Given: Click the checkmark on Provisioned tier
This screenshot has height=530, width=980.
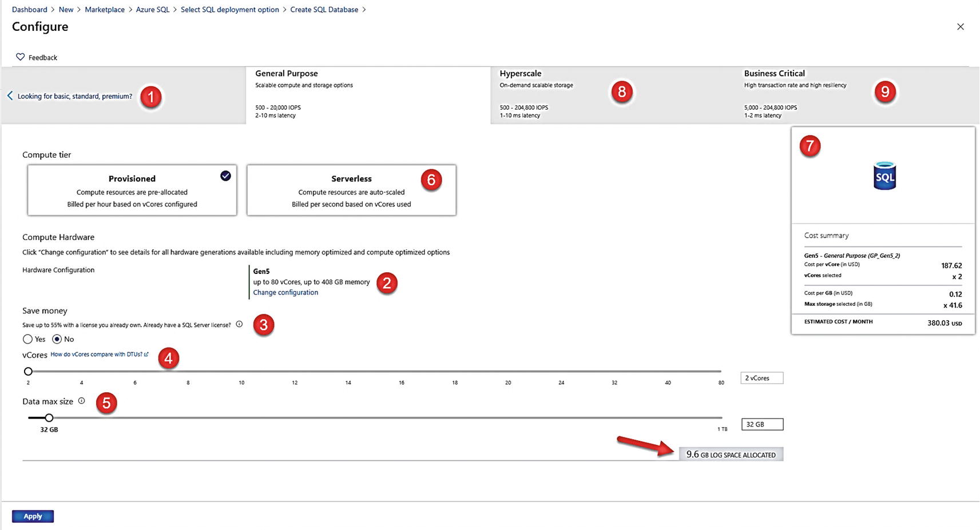Looking at the screenshot, I should [x=225, y=176].
